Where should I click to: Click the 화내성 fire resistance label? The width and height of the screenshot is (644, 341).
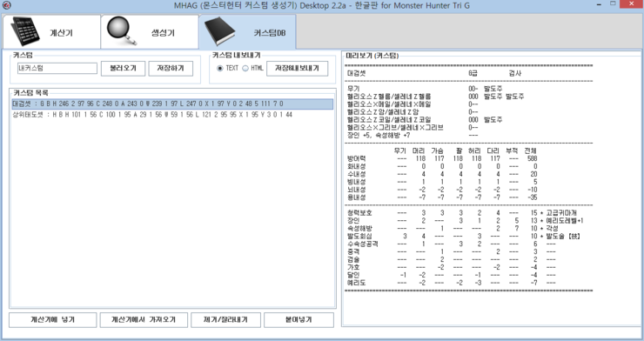click(x=356, y=166)
